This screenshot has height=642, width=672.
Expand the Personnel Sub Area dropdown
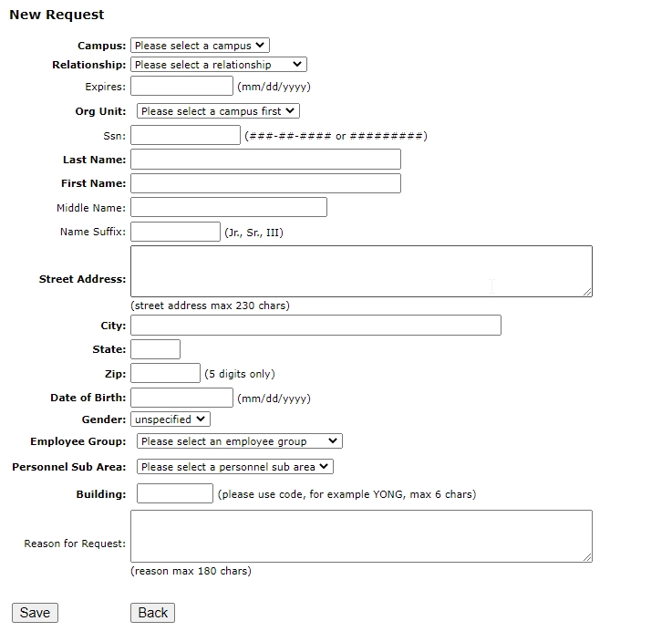(235, 467)
